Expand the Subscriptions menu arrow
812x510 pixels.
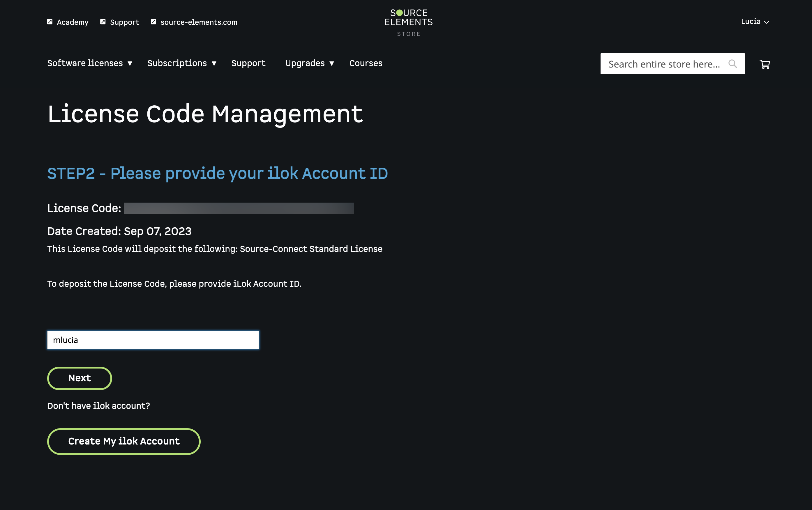click(x=214, y=63)
